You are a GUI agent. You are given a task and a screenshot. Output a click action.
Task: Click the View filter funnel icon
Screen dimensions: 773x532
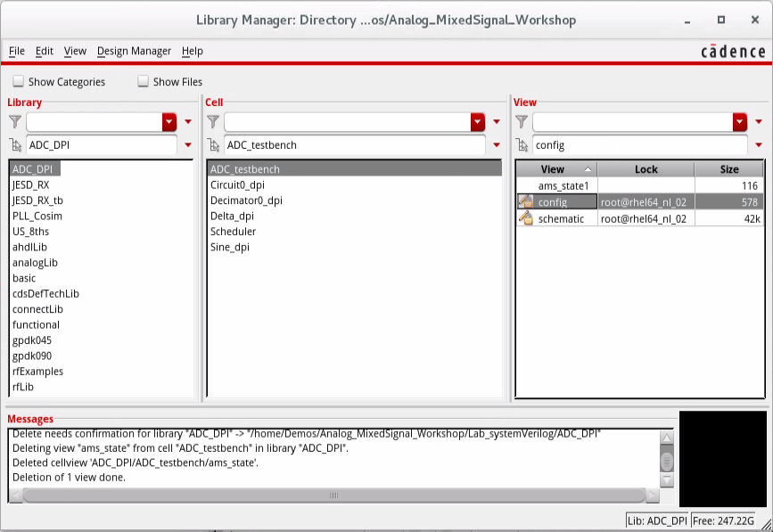point(522,122)
